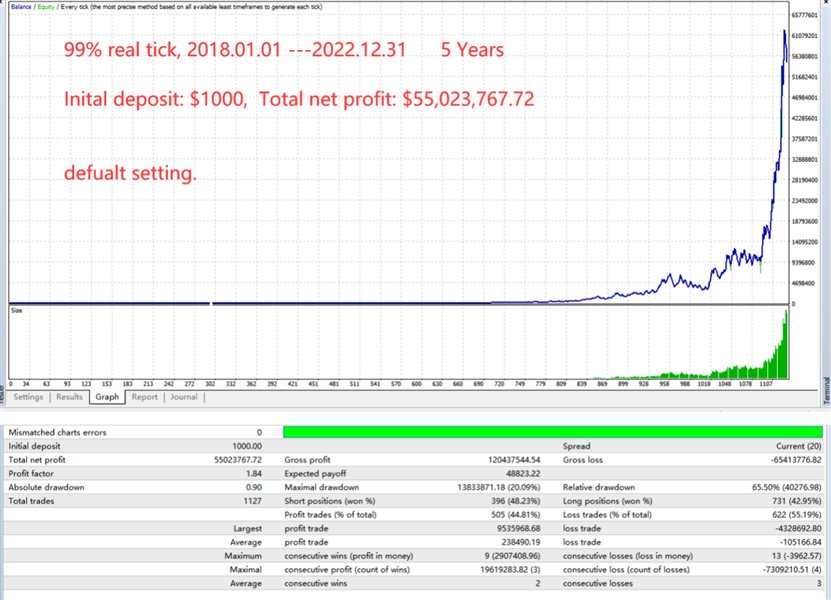The image size is (831, 600).
Task: Click the Expected payoff label
Action: coord(315,474)
